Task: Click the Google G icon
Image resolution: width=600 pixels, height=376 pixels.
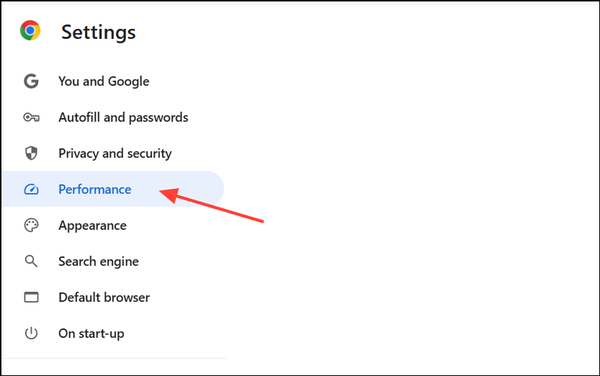Action: tap(31, 81)
